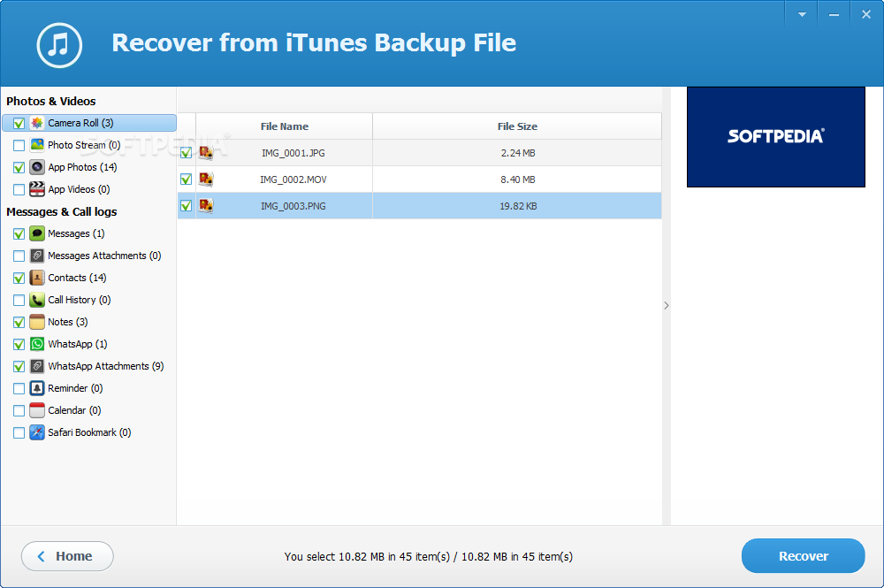
Task: Uncheck the Messages checkbox
Action: (x=19, y=234)
